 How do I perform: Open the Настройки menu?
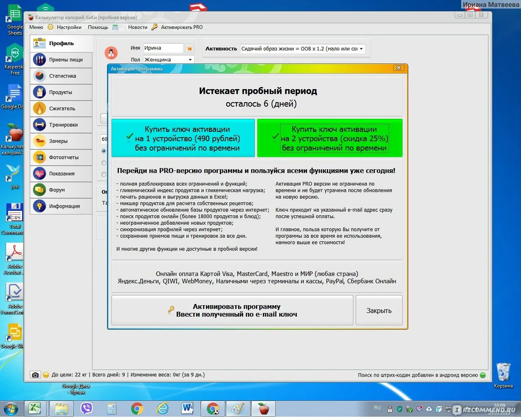pos(69,27)
